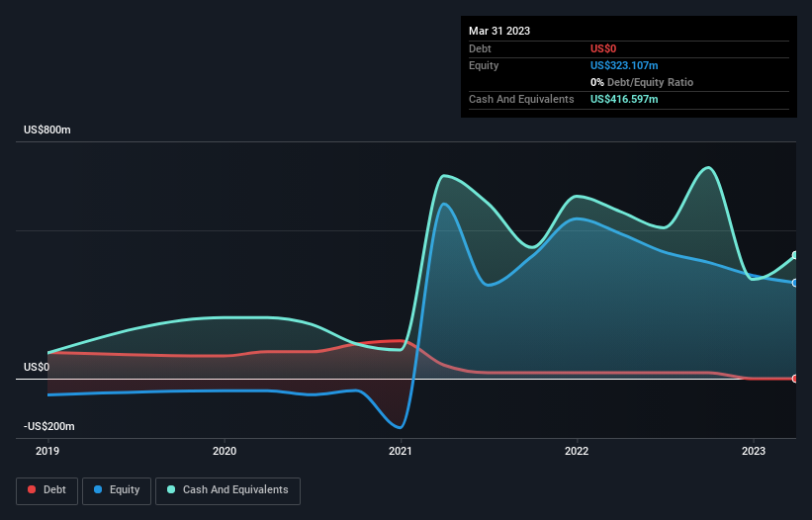Screen dimensions: 812x520
Task: Select the 2020 x-axis label
Action: (x=225, y=451)
